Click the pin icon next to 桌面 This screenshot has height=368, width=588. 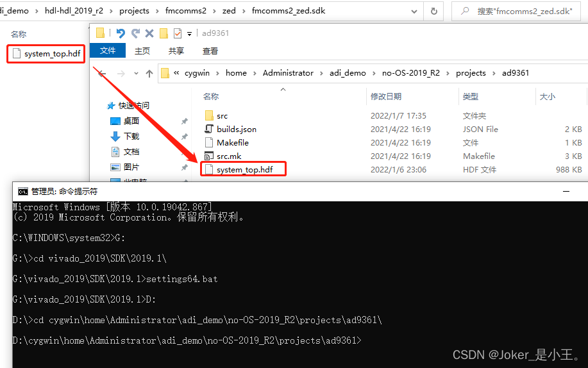[x=185, y=121]
